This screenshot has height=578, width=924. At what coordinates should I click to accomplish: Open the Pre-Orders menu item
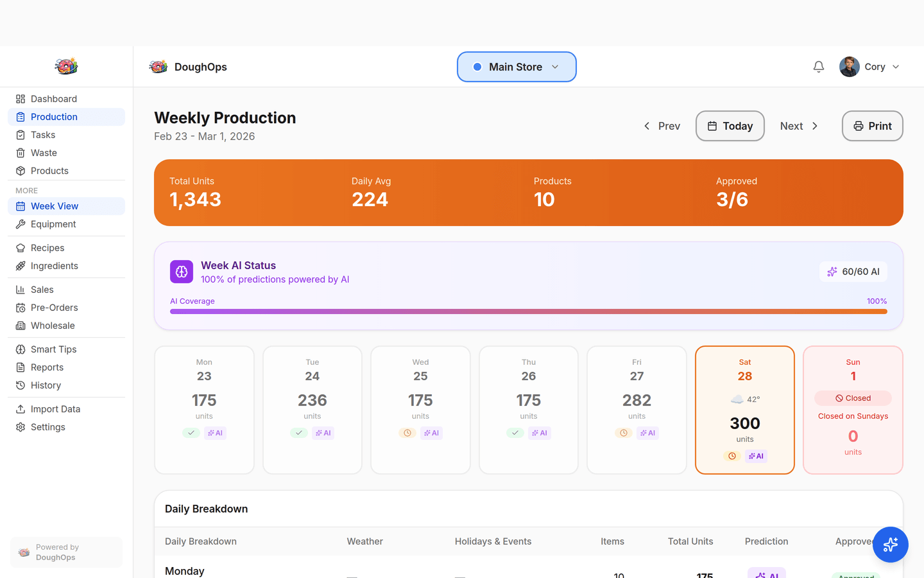(x=53, y=308)
